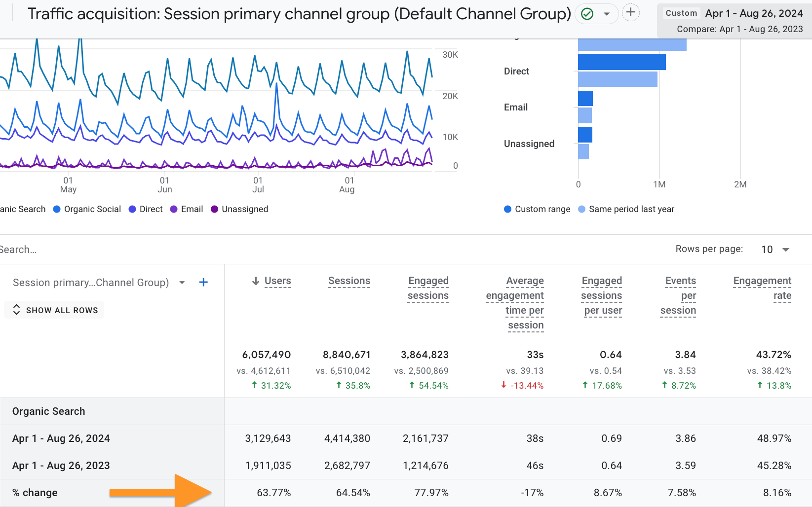Click total users value 6,057,490
The width and height of the screenshot is (812, 507).
click(x=267, y=355)
